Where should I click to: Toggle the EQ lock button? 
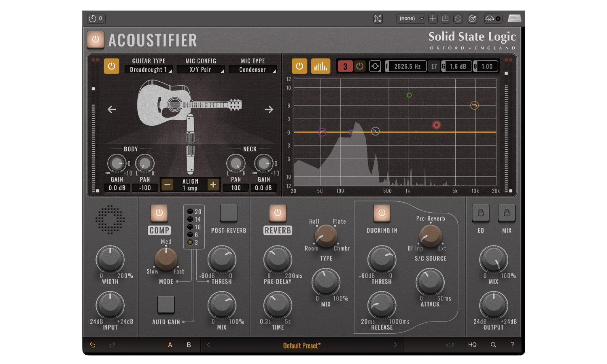pyautogui.click(x=481, y=213)
